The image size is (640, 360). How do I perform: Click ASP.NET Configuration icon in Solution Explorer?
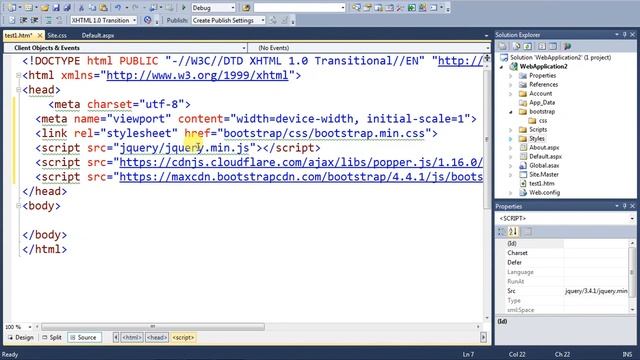click(567, 46)
